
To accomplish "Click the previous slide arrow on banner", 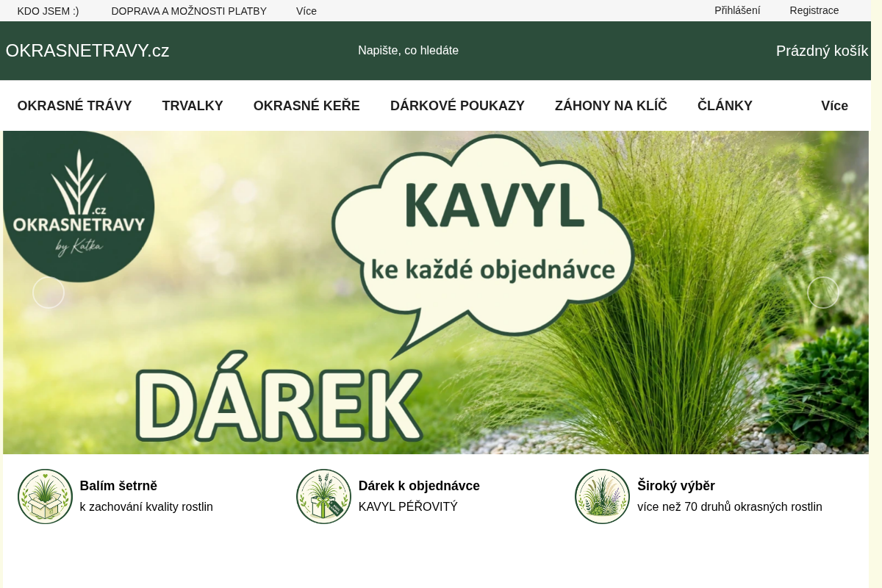I will coord(49,293).
